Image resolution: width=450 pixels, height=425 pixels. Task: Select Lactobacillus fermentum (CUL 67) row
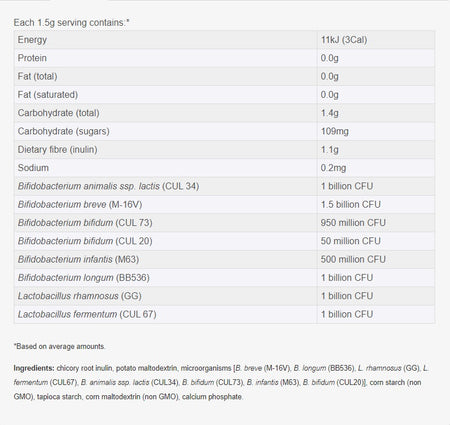[x=224, y=314]
